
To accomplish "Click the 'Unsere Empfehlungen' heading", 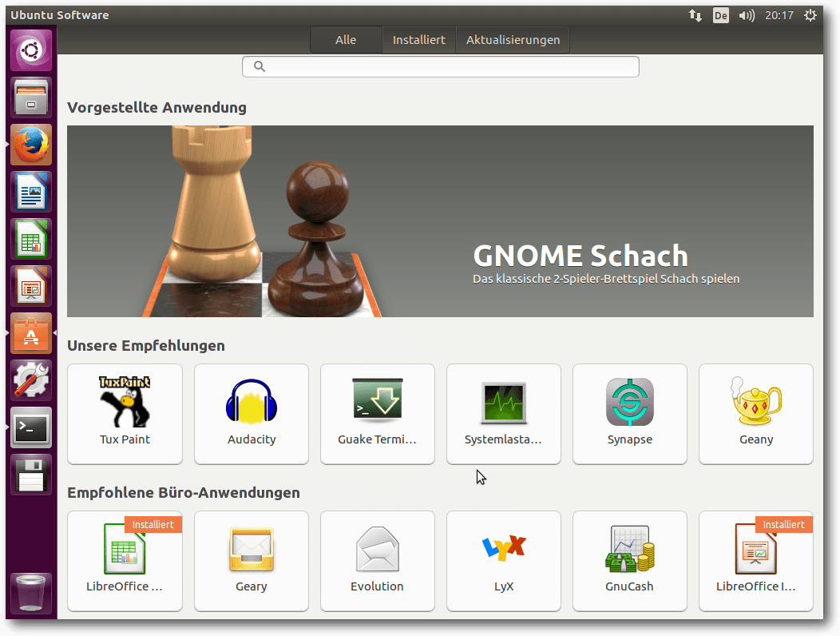I will click(146, 346).
